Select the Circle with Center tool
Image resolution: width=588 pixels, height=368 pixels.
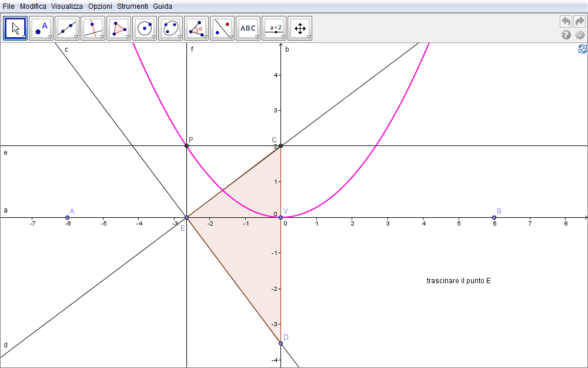click(x=145, y=28)
